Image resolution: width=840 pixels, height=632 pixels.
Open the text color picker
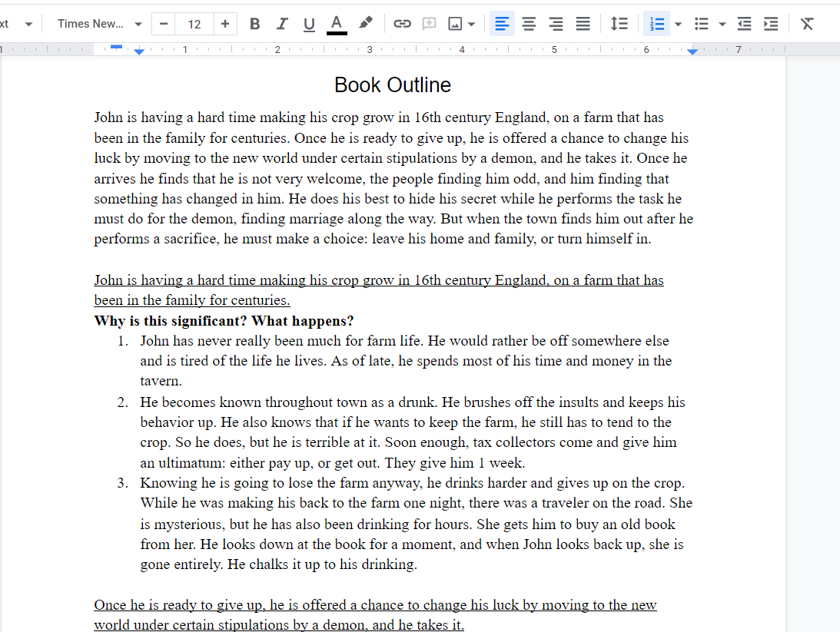(x=336, y=24)
